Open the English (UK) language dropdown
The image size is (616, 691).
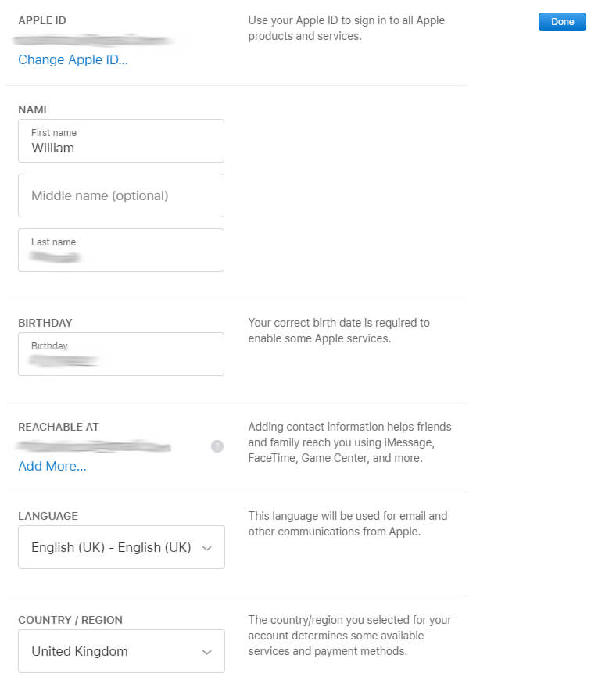point(121,547)
